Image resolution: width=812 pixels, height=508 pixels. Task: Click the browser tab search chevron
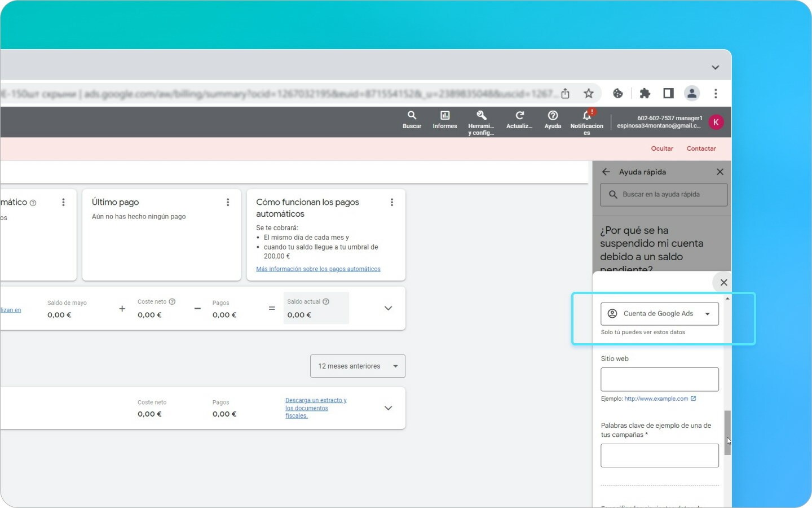coord(715,67)
